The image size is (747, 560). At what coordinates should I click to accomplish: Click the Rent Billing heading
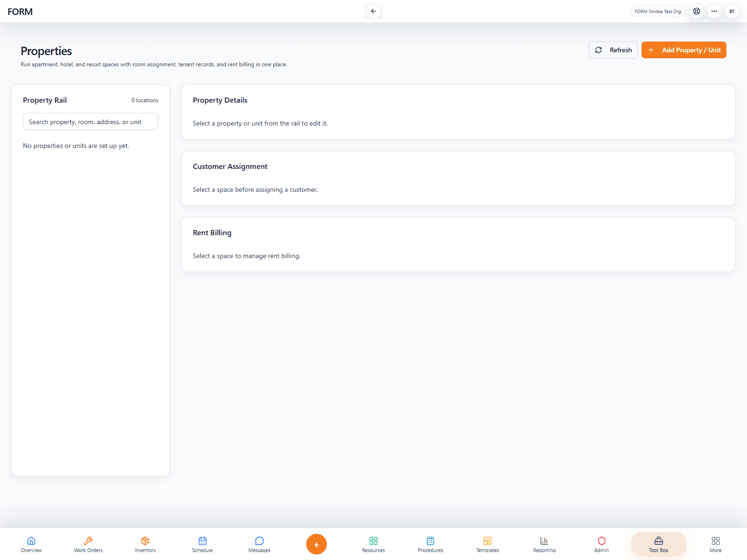click(212, 233)
